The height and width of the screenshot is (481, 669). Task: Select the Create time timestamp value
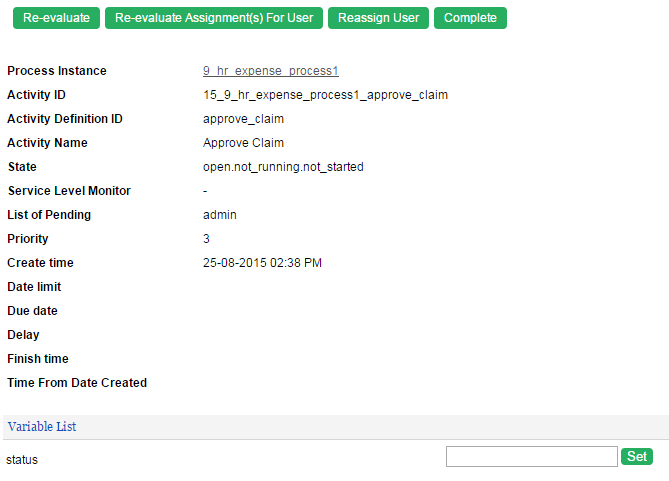click(262, 263)
